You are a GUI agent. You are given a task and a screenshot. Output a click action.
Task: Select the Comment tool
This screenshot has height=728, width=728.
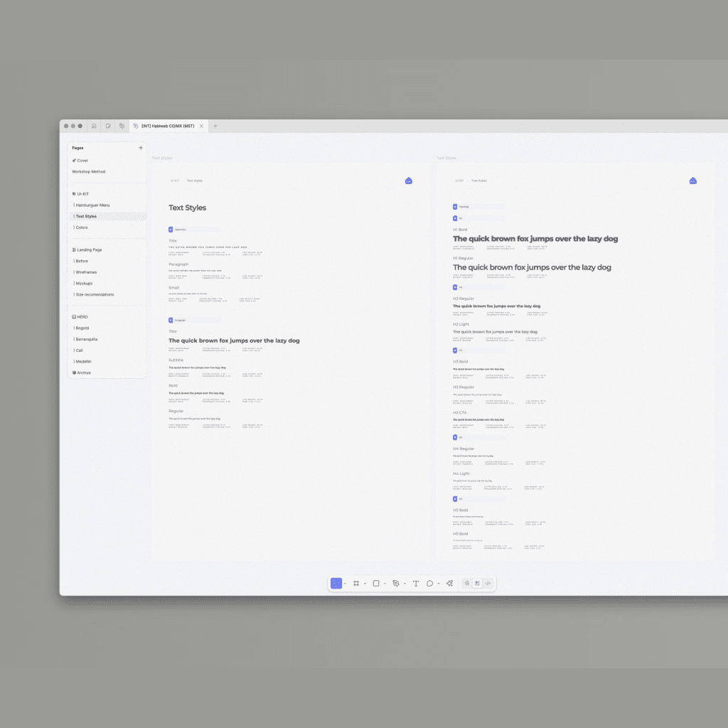[430, 584]
